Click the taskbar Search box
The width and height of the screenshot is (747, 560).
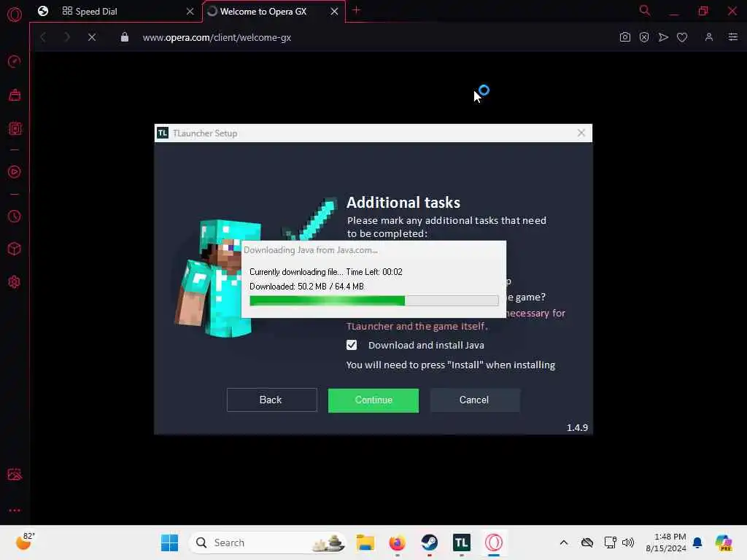(x=268, y=542)
